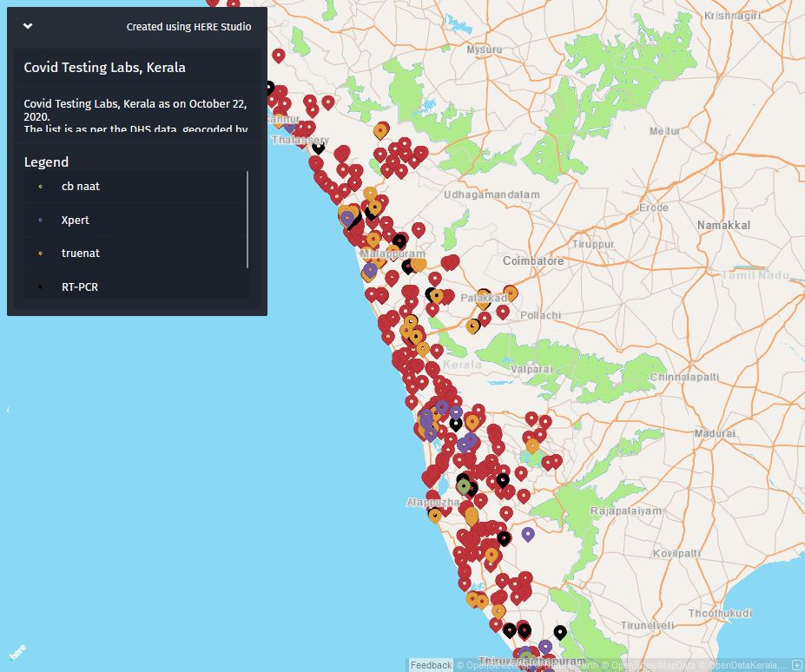
Task: Click the red marker right of the panel top
Action: (x=279, y=55)
